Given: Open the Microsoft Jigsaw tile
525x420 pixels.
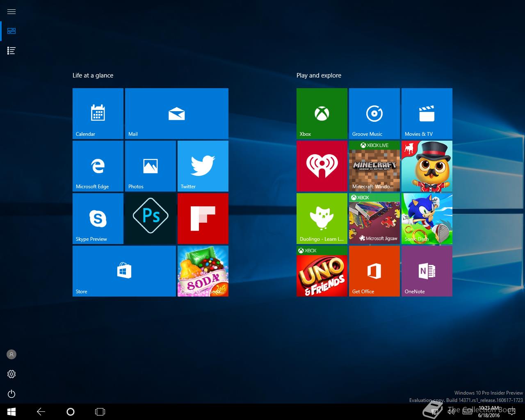Looking at the screenshot, I should (x=374, y=219).
